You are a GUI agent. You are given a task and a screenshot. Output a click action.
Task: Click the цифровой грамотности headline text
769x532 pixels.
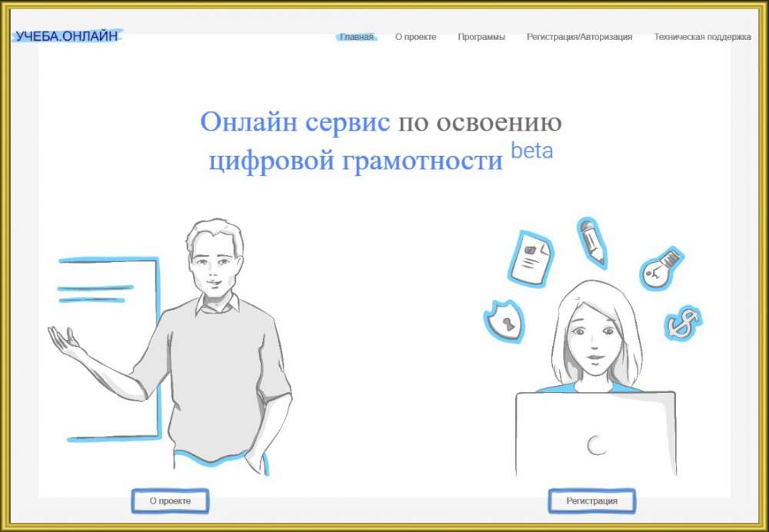(x=356, y=160)
